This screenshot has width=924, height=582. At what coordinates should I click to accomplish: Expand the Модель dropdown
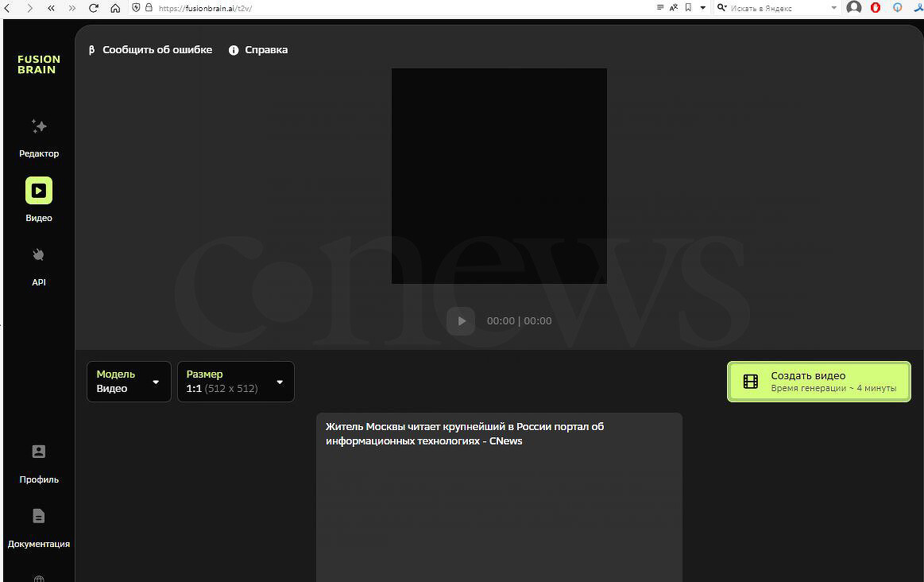[129, 382]
